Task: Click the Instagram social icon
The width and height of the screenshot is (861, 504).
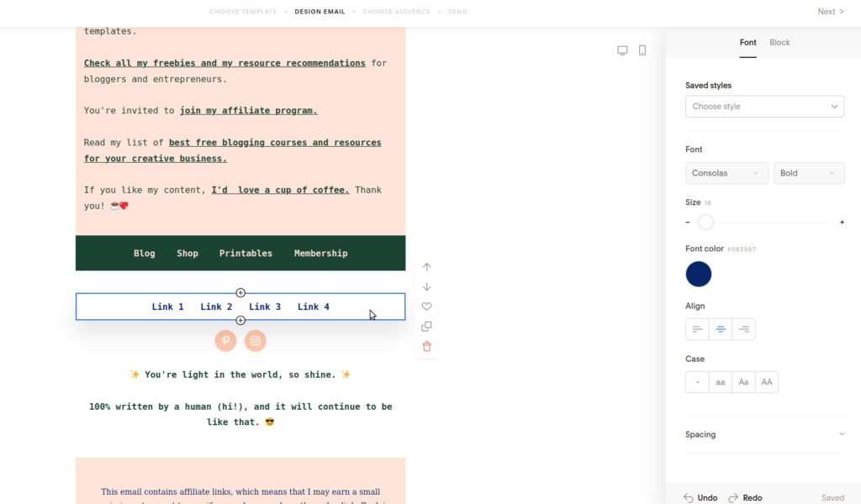Action: coord(256,341)
